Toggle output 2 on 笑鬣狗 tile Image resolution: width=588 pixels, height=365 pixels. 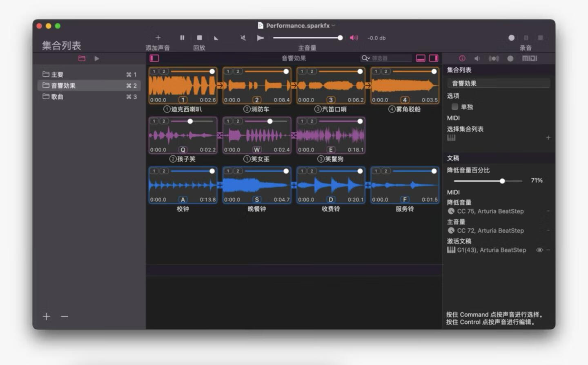click(312, 121)
